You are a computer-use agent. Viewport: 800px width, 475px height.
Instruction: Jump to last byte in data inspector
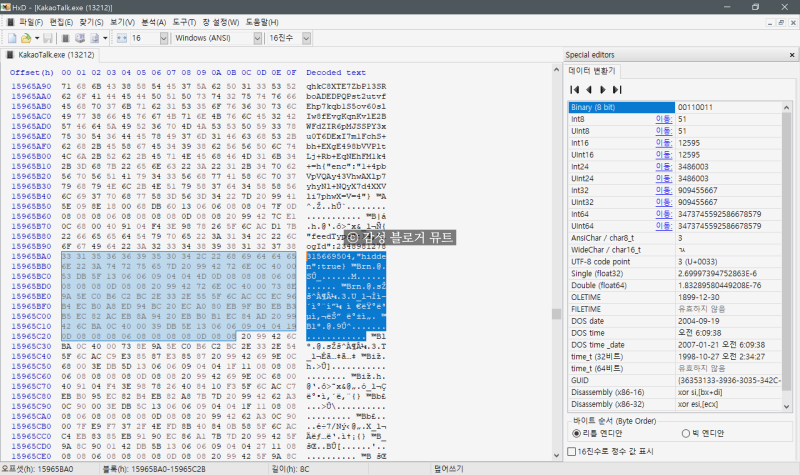tap(617, 90)
